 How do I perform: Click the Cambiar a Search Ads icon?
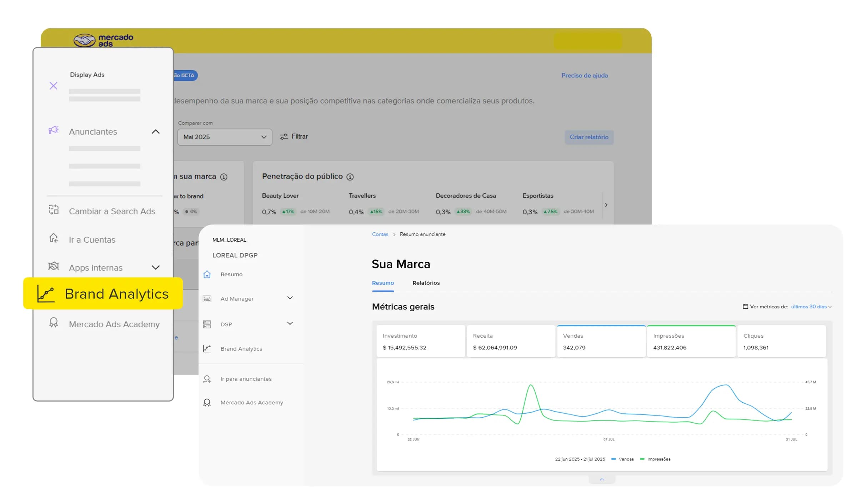(x=54, y=209)
